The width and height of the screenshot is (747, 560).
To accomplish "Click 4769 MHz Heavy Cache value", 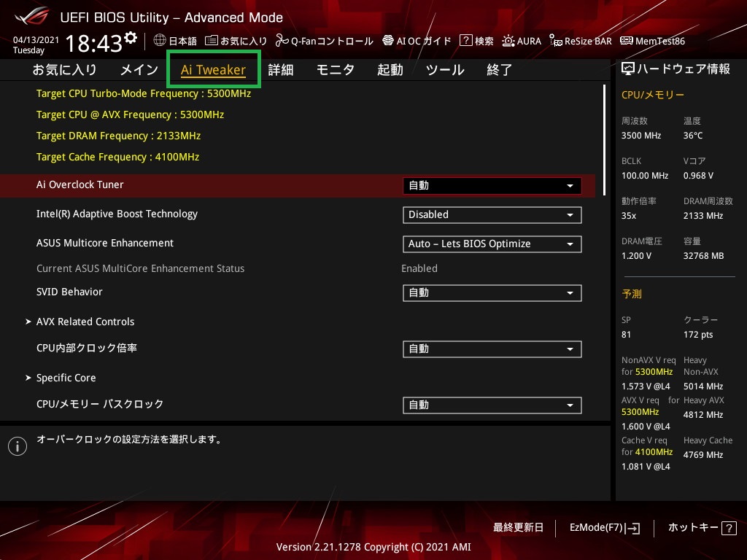I will 703,455.
